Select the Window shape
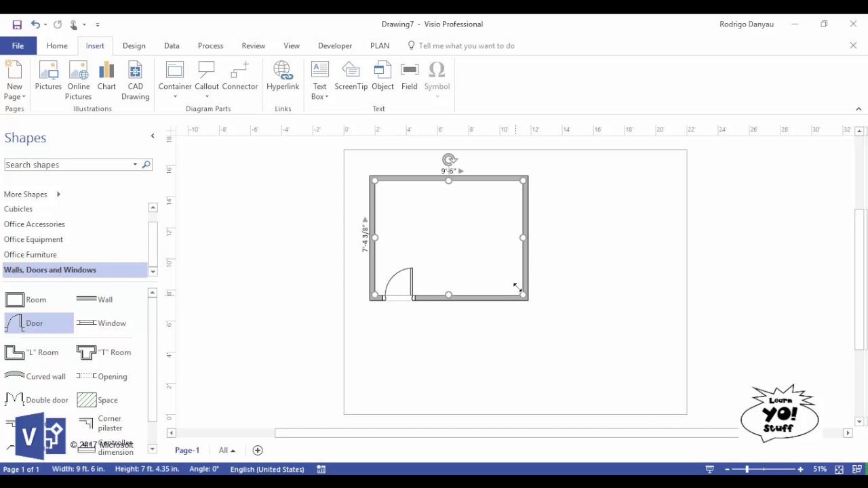The height and width of the screenshot is (488, 868). [x=102, y=323]
